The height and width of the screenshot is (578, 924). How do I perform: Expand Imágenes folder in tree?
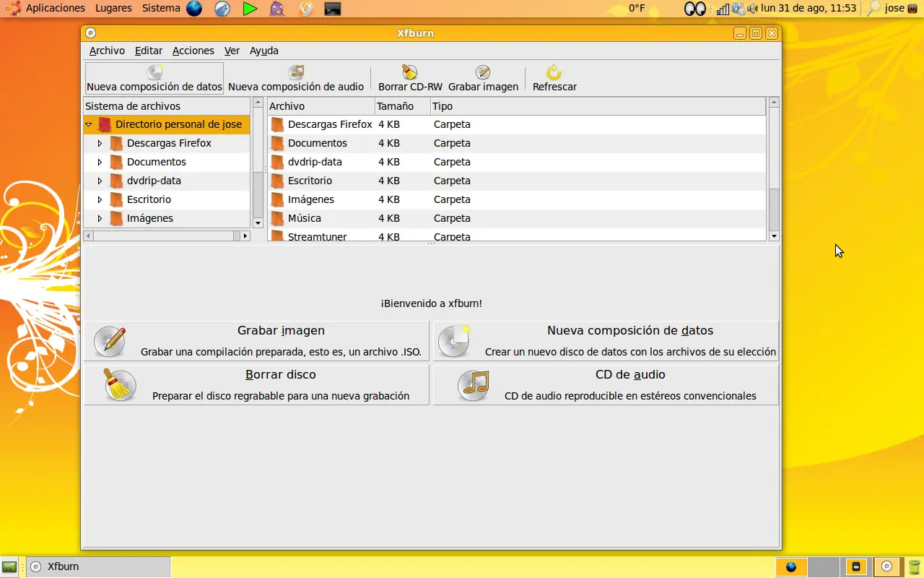click(x=100, y=218)
